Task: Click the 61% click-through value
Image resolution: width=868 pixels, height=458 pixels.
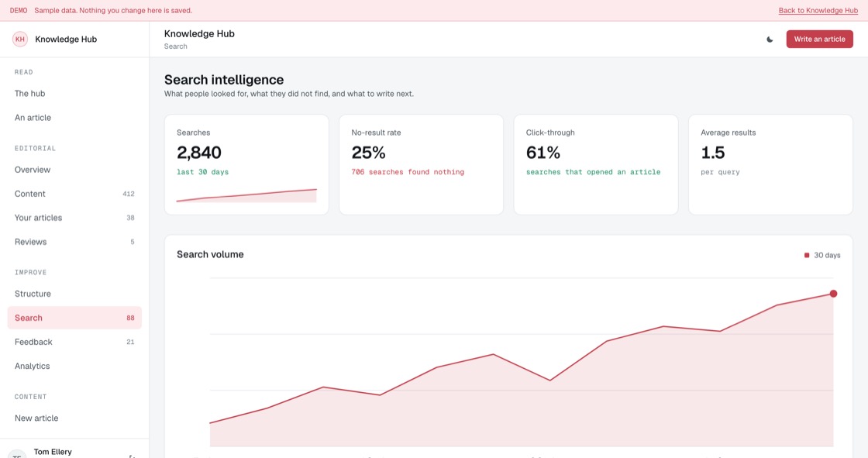Action: click(x=543, y=153)
